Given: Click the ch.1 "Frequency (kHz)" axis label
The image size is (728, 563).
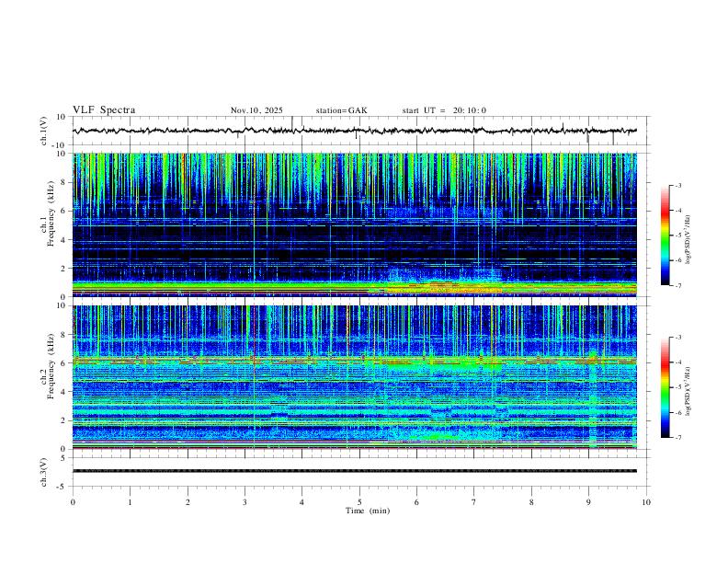Looking at the screenshot, I should tap(51, 213).
